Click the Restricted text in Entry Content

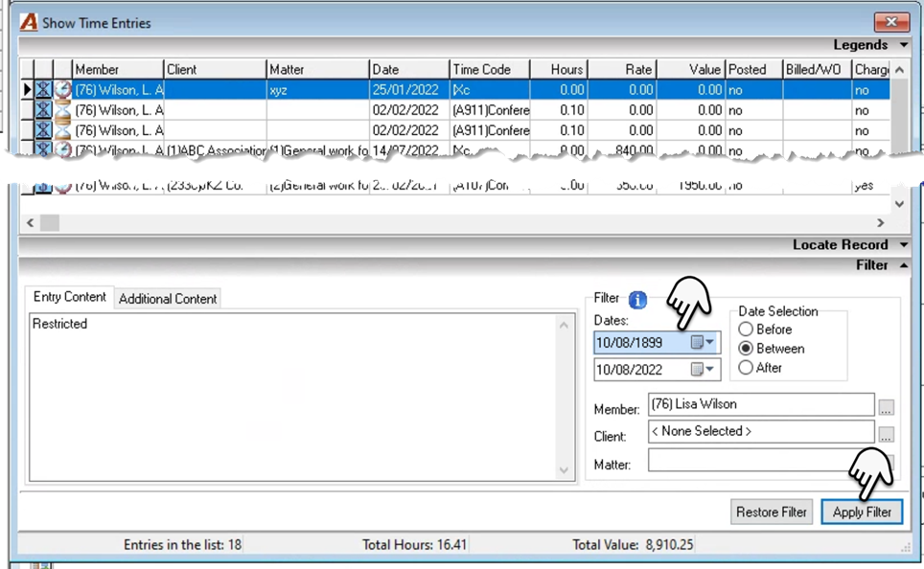point(59,324)
